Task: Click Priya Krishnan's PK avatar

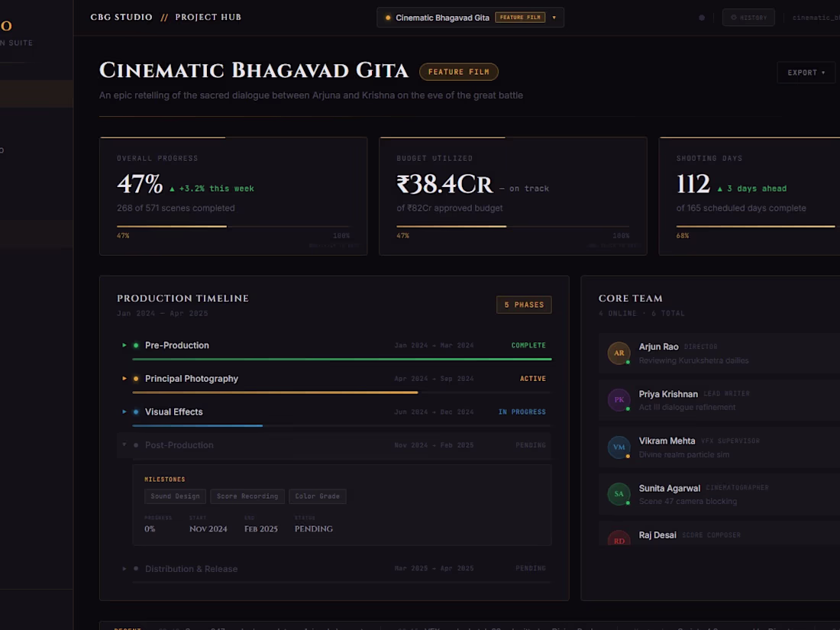Action: 619,399
